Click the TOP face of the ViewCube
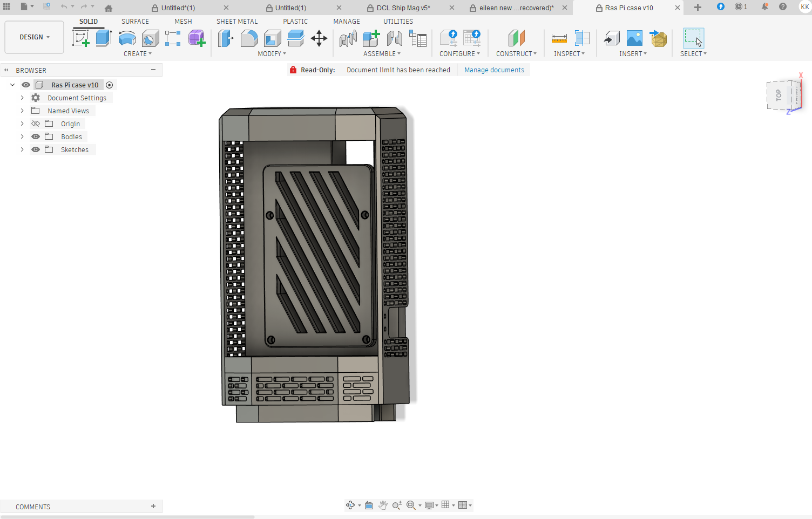 point(779,95)
